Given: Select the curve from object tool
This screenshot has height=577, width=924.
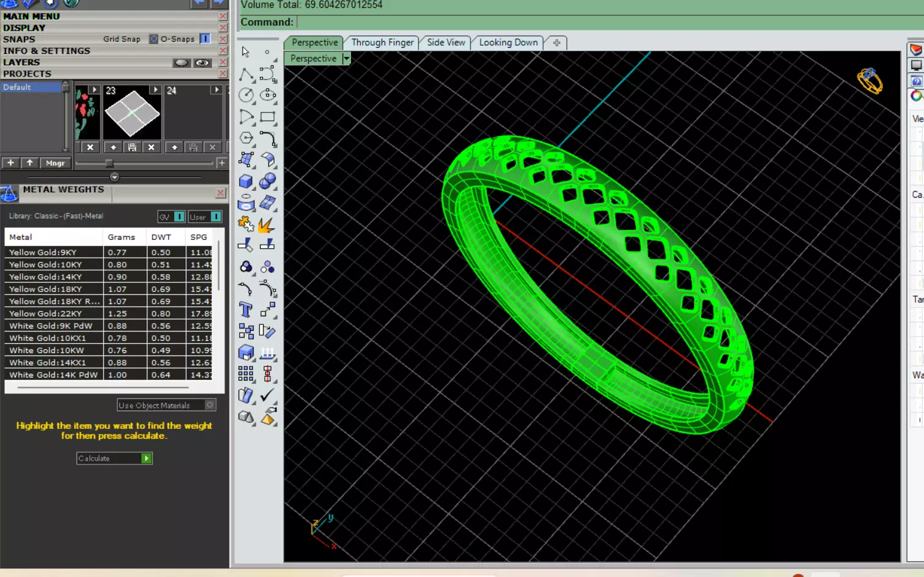Looking at the screenshot, I should [x=246, y=203].
